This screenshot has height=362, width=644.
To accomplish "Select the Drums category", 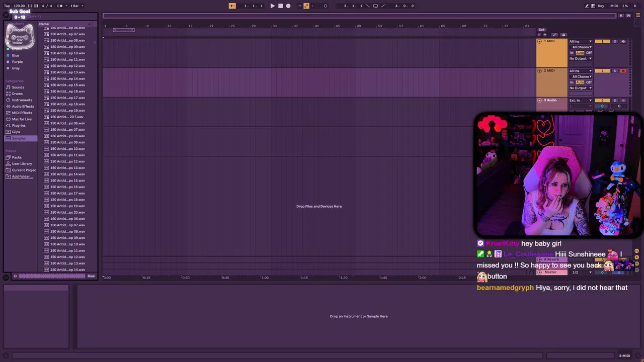I will click(17, 94).
